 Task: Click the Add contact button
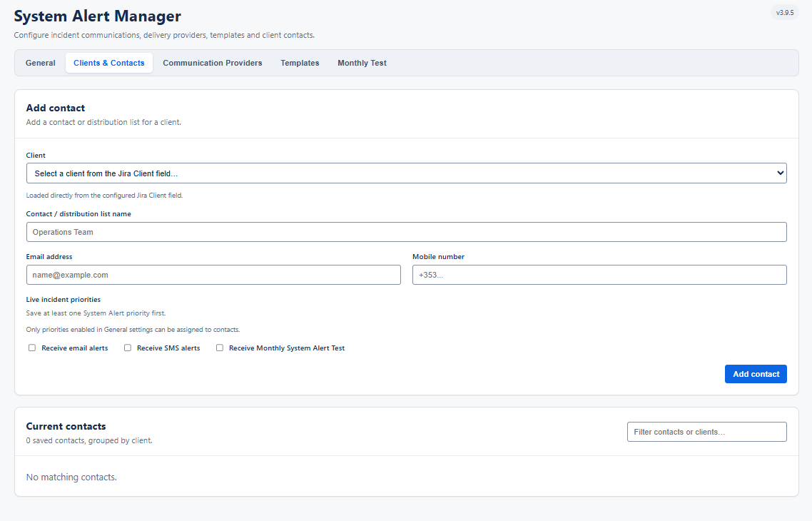pos(756,374)
